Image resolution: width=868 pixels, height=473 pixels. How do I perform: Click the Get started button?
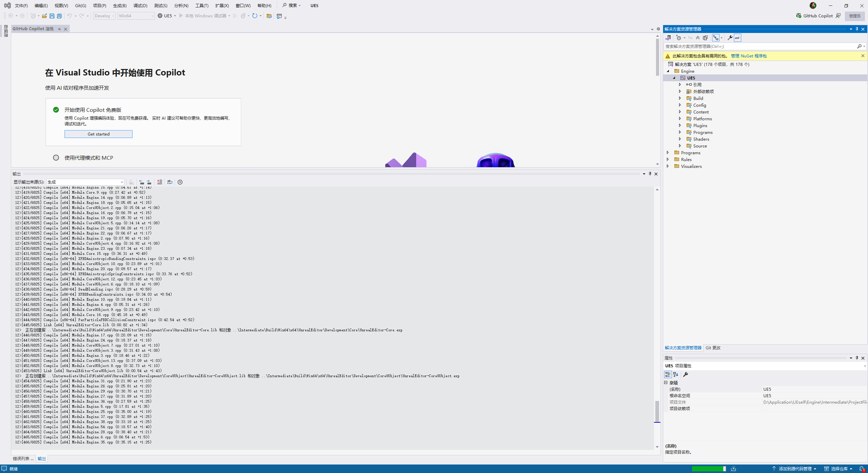click(x=99, y=134)
